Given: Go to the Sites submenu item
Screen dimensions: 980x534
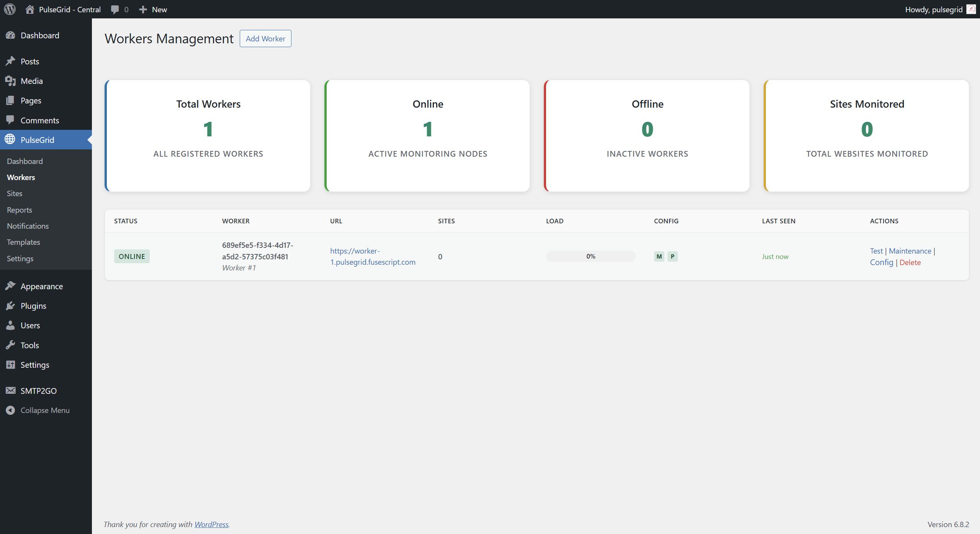Looking at the screenshot, I should [15, 193].
